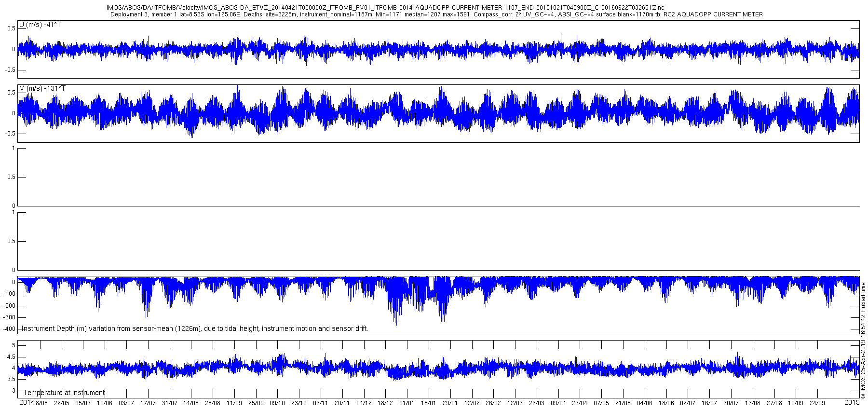Click the '-0.5' tick label on U velocity panel

click(x=11, y=70)
